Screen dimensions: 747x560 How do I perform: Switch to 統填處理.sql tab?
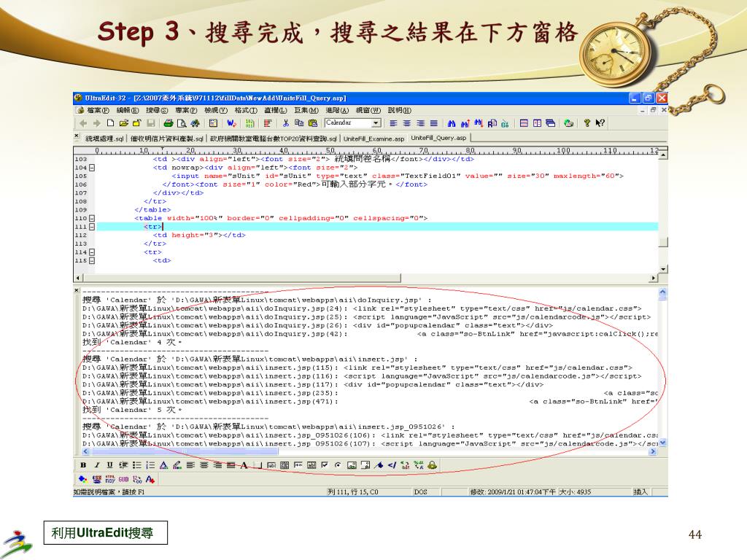pos(104,139)
